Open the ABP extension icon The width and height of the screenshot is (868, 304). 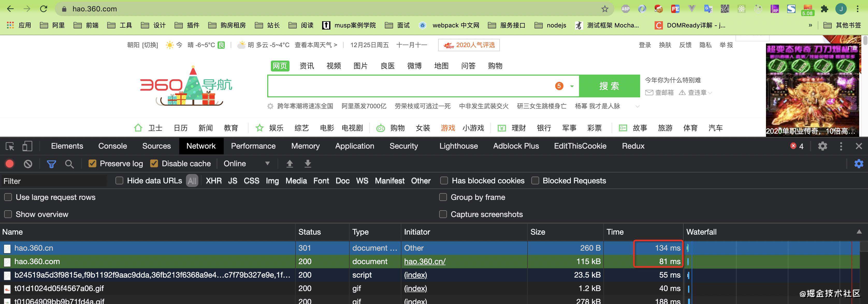coord(626,9)
